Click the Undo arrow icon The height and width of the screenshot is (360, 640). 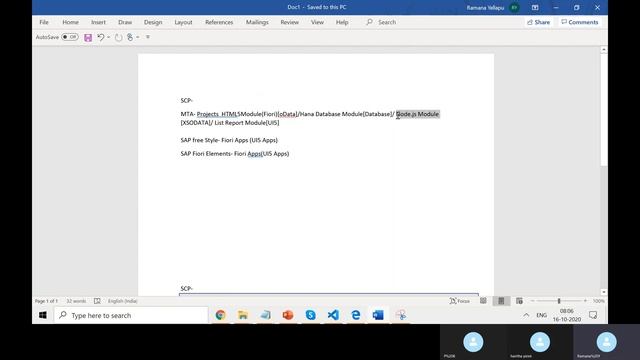coord(100,37)
